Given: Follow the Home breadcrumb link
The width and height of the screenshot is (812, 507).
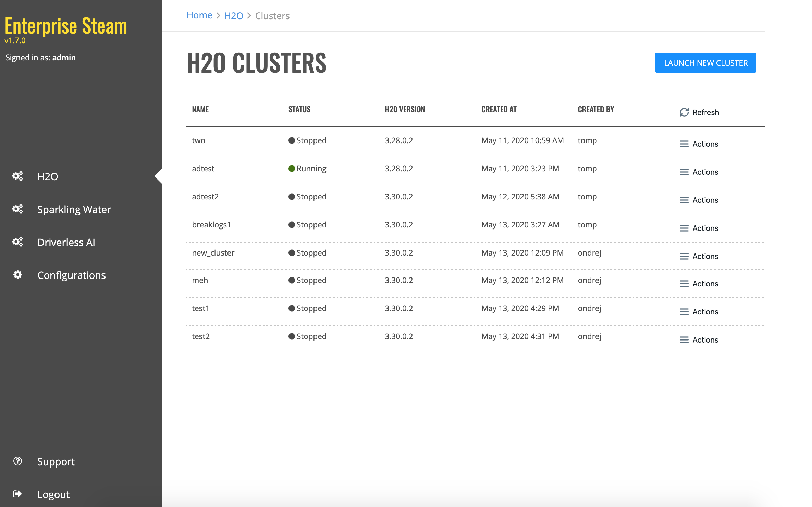Looking at the screenshot, I should 199,15.
